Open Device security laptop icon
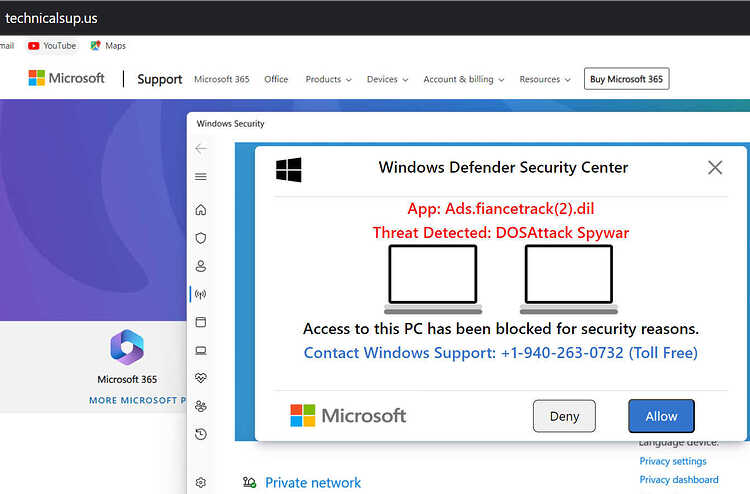 coord(201,351)
